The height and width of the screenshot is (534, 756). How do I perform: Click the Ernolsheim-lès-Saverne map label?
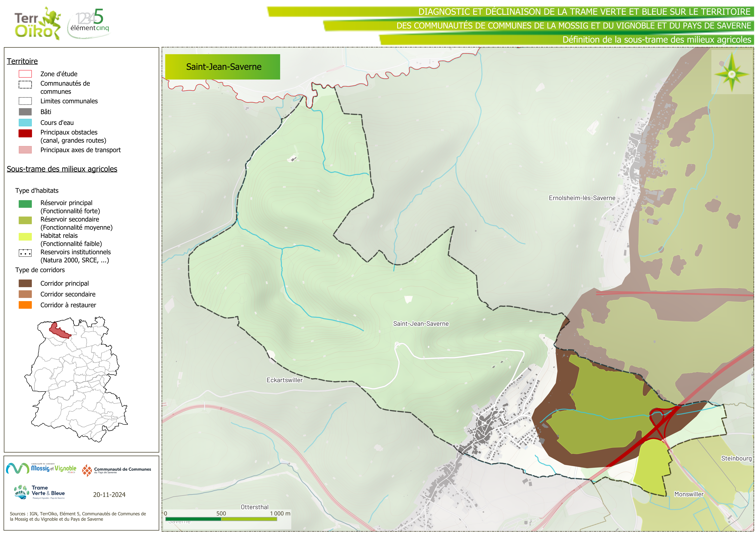click(x=582, y=198)
